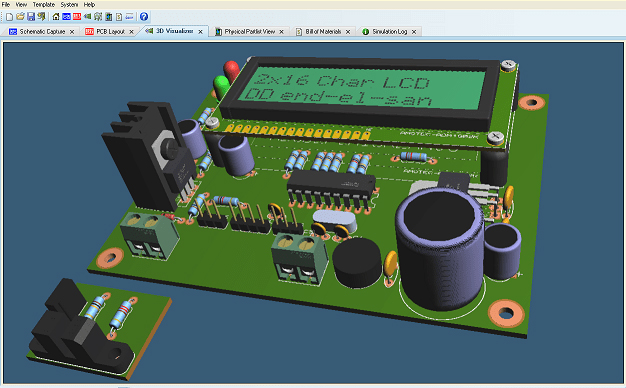626x388 pixels.
Task: Open the System menu
Action: coord(69,4)
